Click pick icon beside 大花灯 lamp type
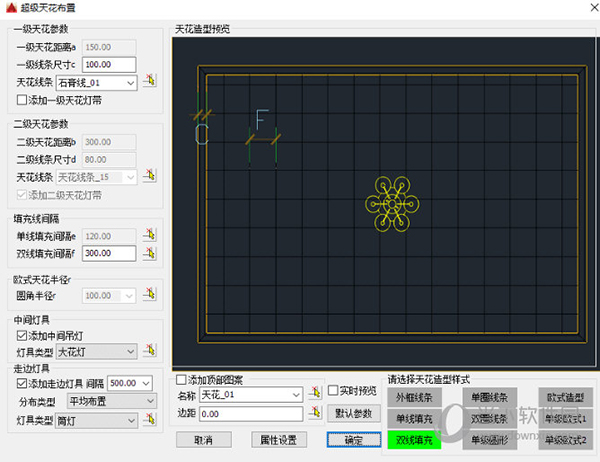This screenshot has height=462, width=600. click(150, 351)
